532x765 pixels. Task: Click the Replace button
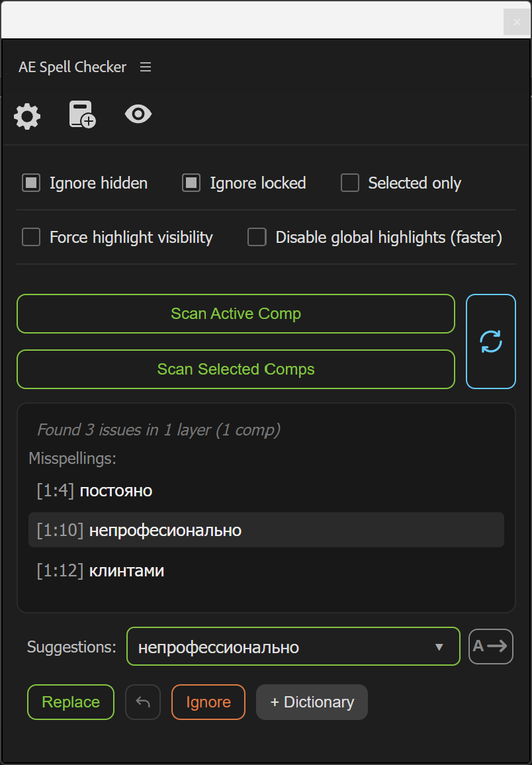coord(71,702)
